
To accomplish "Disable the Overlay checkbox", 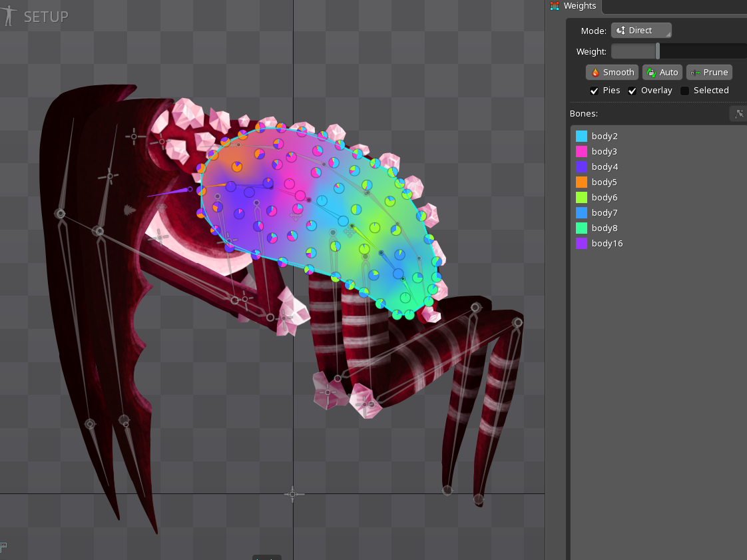I will click(x=632, y=91).
